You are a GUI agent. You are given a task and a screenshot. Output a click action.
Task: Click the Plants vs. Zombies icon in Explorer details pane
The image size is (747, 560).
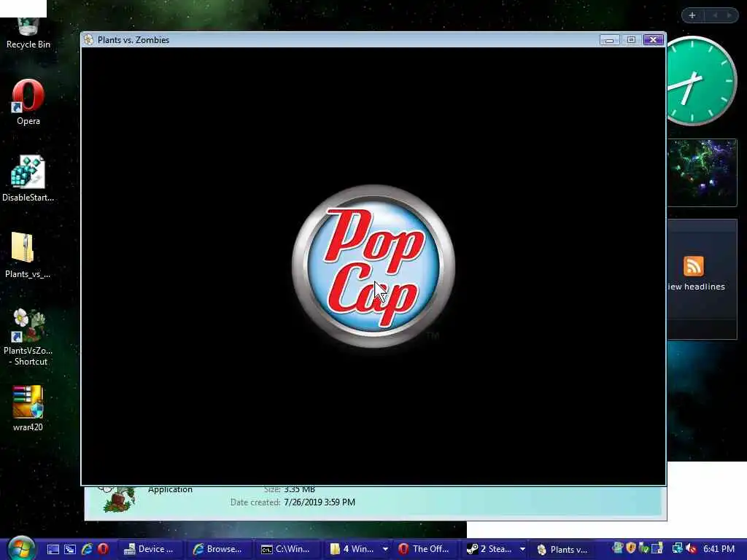[x=117, y=499]
